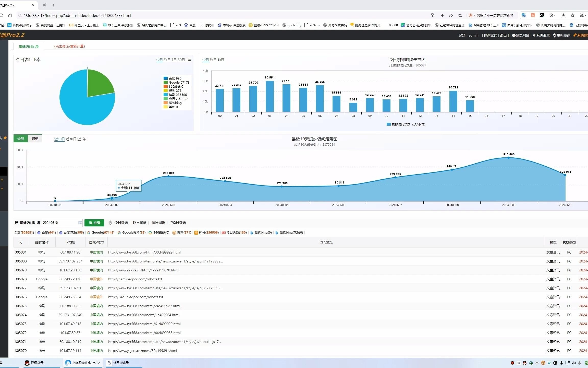
Task: Click the 03 hour bar in chart
Action: 270,96
